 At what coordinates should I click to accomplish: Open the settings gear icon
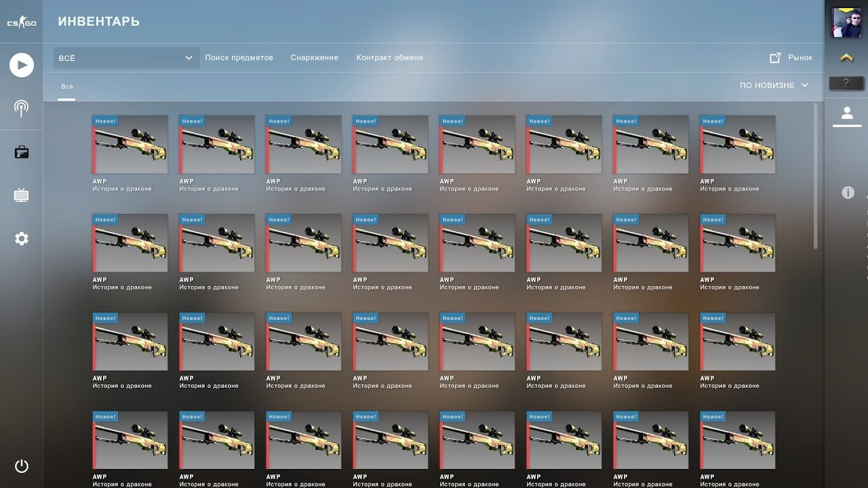(x=22, y=239)
